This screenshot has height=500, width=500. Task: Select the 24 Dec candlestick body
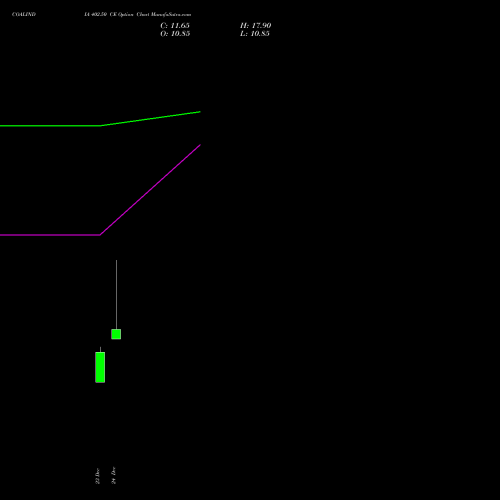point(116,334)
